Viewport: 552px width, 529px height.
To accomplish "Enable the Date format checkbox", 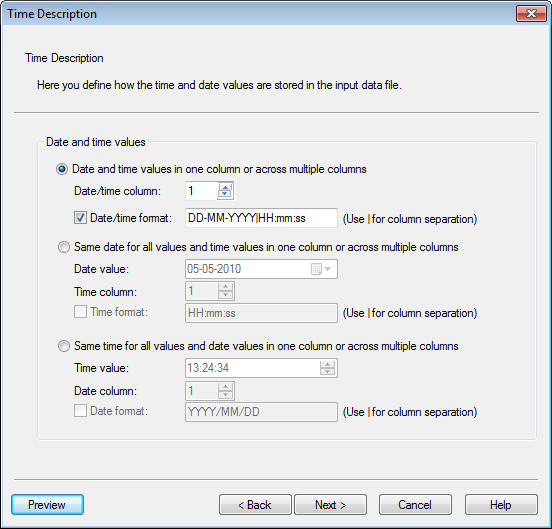I will click(x=80, y=411).
